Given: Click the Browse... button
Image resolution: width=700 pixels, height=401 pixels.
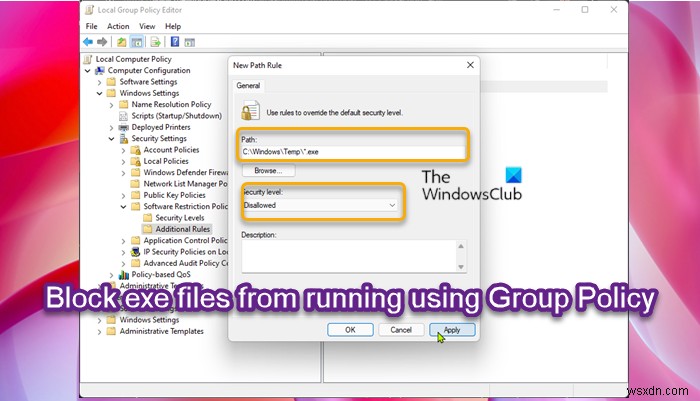Looking at the screenshot, I should pos(268,171).
